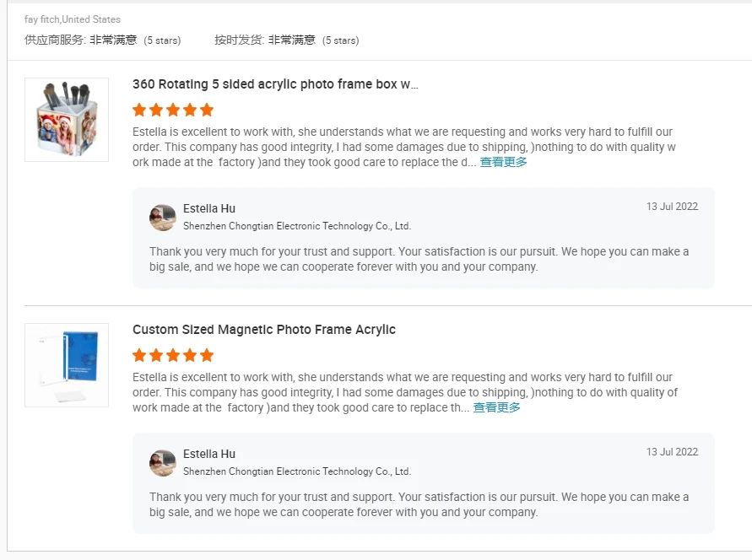Click the Estella Hu name in first reply

[209, 208]
